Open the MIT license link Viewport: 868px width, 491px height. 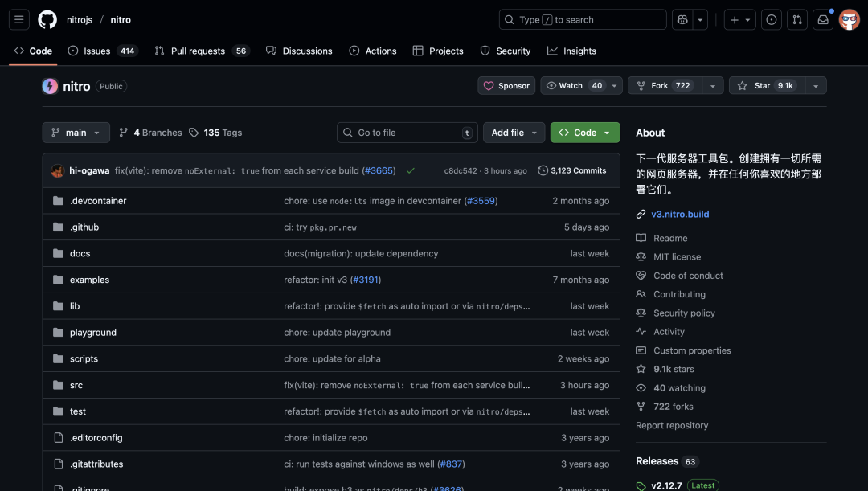pos(677,257)
